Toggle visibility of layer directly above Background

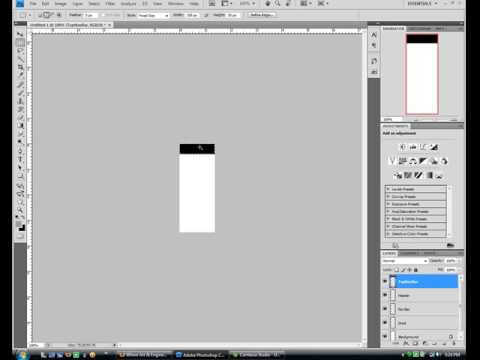tap(385, 323)
